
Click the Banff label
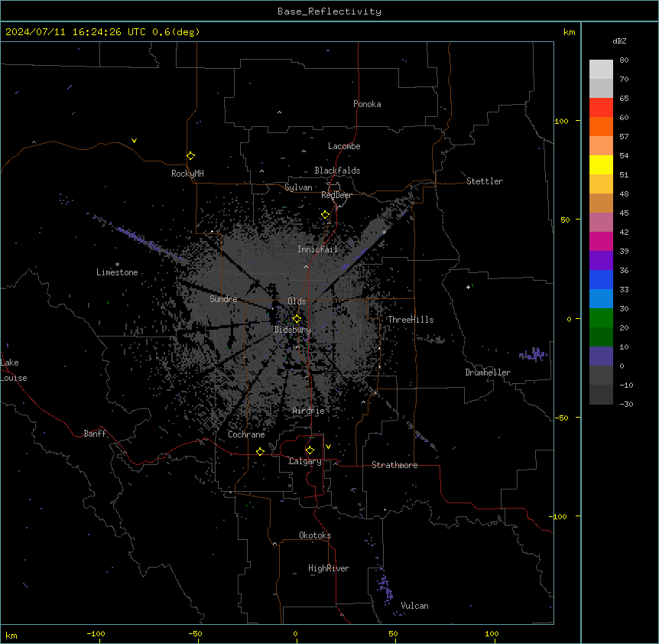(x=95, y=434)
